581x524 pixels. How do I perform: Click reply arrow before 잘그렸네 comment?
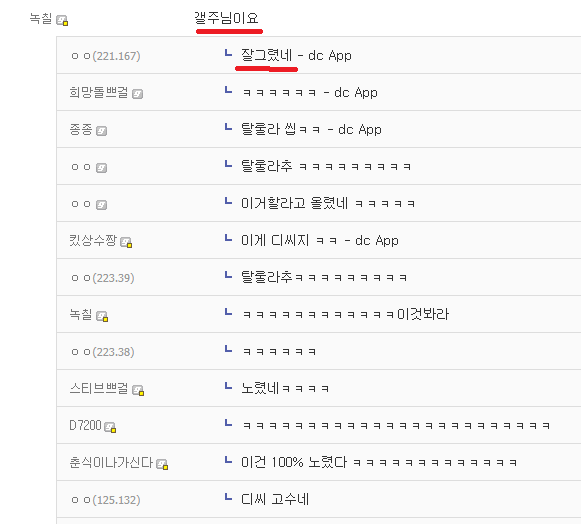click(x=228, y=53)
